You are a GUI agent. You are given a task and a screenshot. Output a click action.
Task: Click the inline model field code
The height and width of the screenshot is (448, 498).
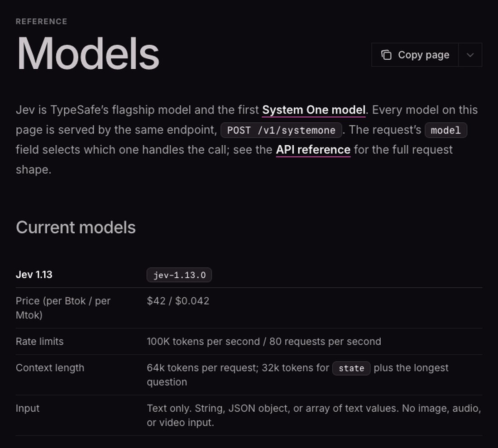pos(445,130)
